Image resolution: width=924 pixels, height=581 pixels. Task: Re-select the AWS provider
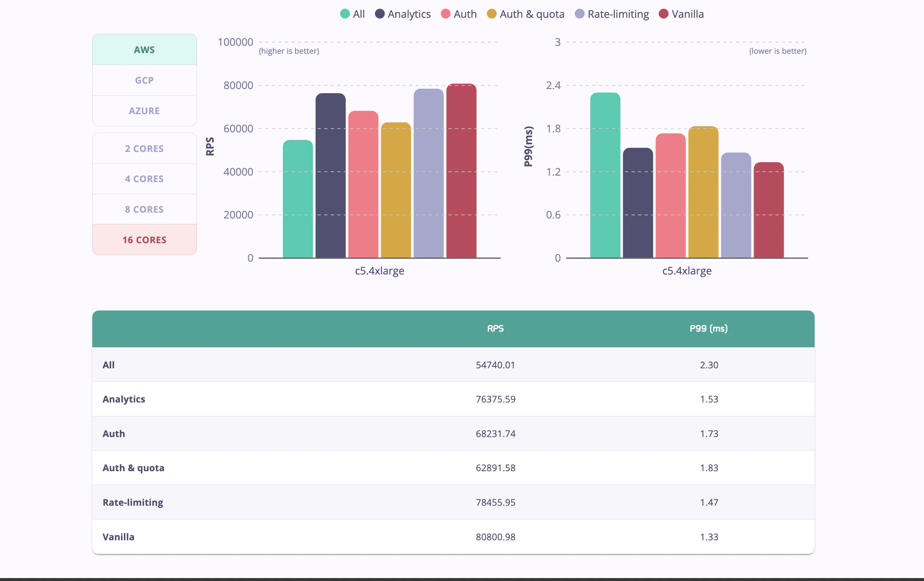(x=144, y=49)
